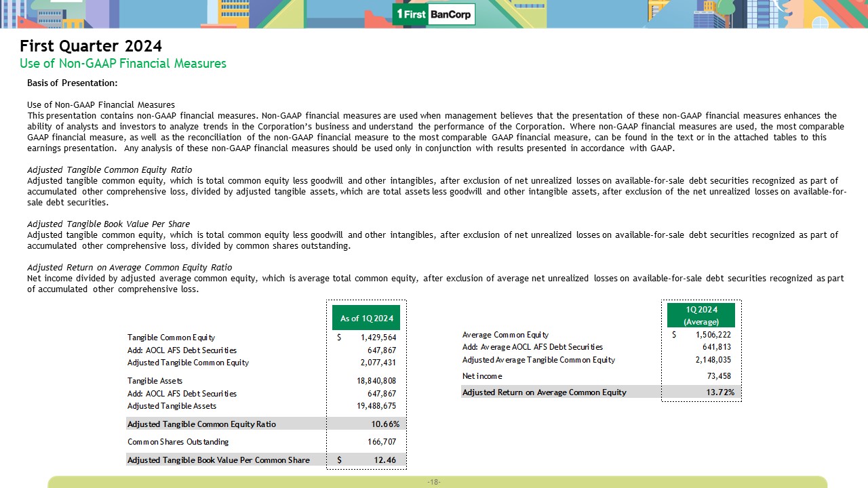Select the Tangible Assets value 18,840,808

376,381
